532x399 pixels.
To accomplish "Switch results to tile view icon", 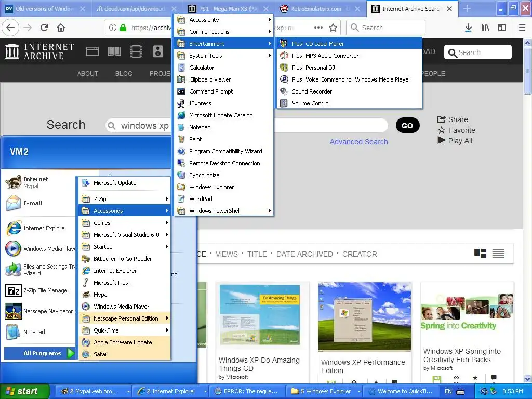I will coord(480,253).
